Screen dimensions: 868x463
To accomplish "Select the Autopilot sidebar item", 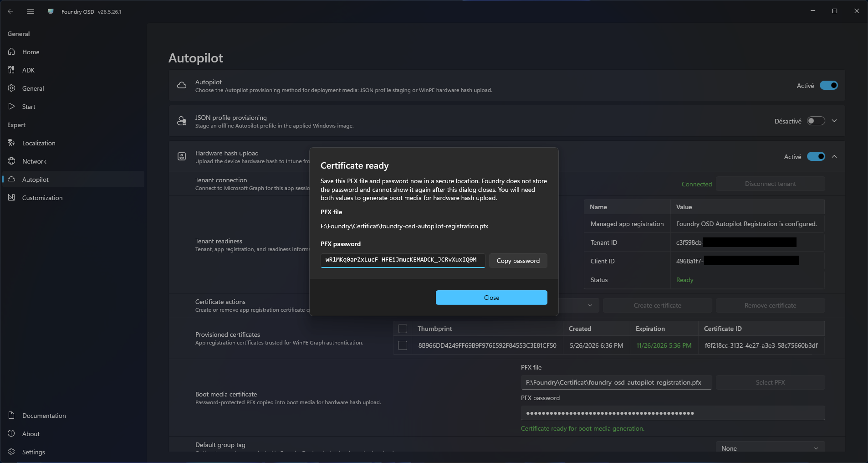I will [x=73, y=180].
